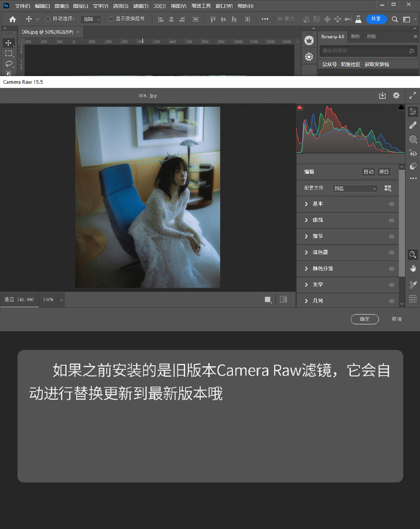
Task: Click the 自动 button in edit panel
Action: 368,172
